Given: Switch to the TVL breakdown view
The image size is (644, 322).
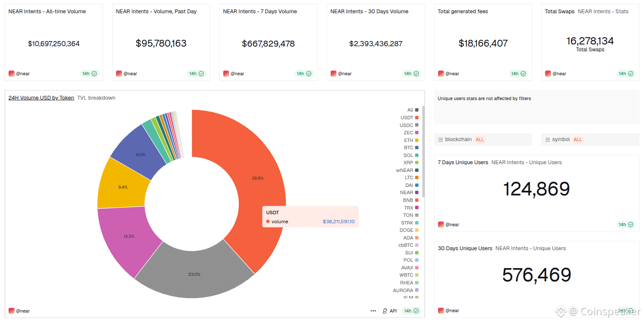Looking at the screenshot, I should pos(96,98).
